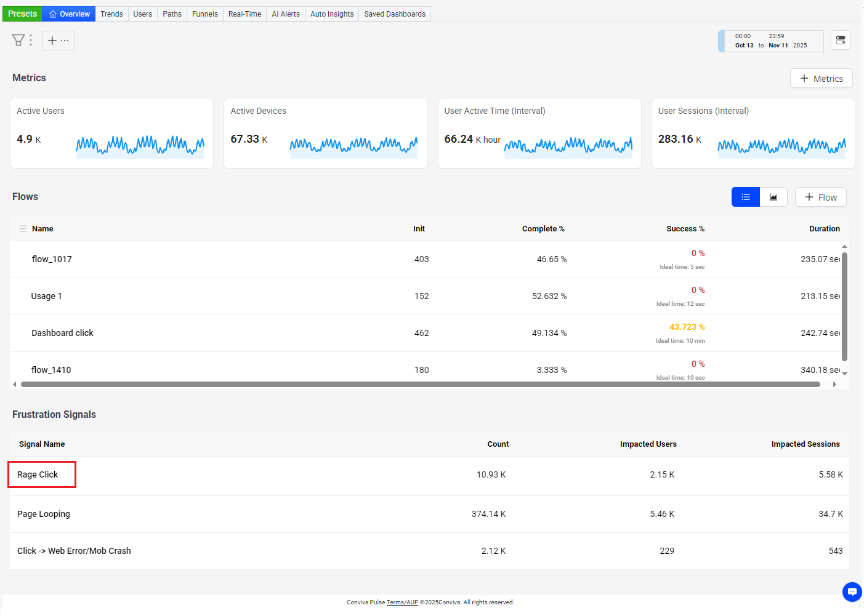Image resolution: width=864 pixels, height=616 pixels.
Task: Select the Rage Click signal
Action: coord(38,474)
